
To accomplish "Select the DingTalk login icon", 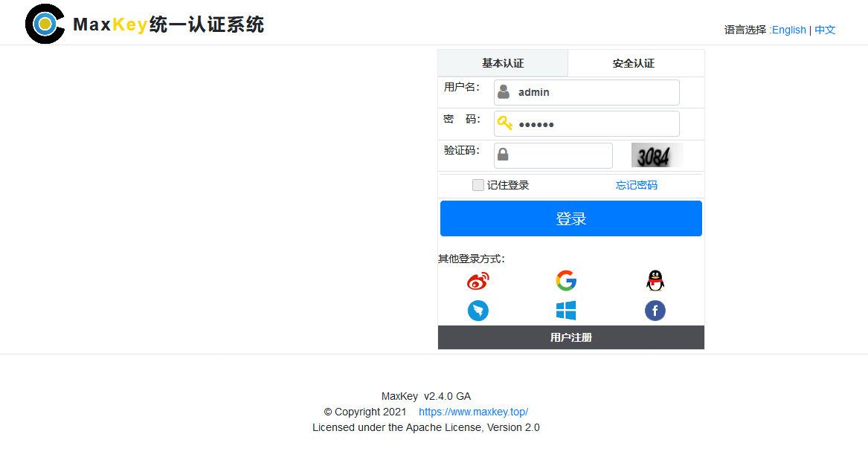I will (x=478, y=311).
